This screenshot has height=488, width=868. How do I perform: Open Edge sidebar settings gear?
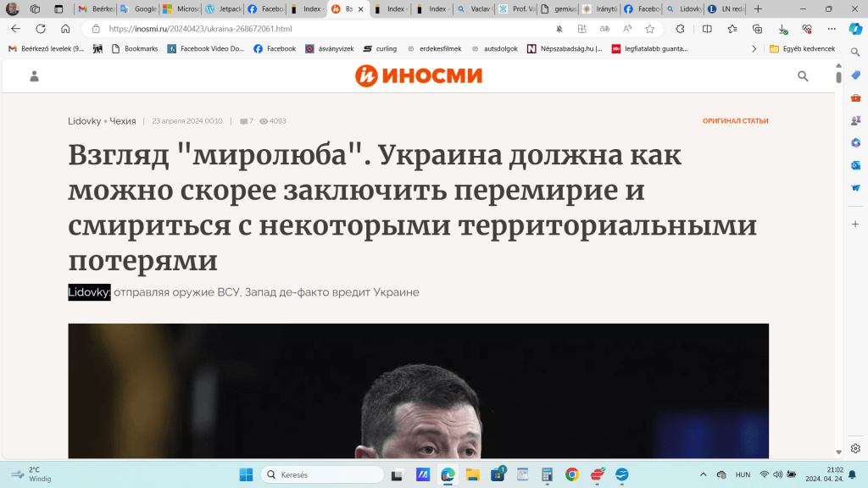pos(855,448)
